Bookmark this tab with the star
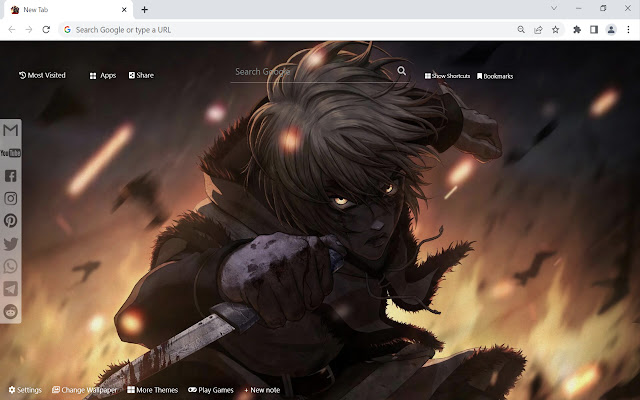Screen dimensions: 640x400 (x=556, y=29)
